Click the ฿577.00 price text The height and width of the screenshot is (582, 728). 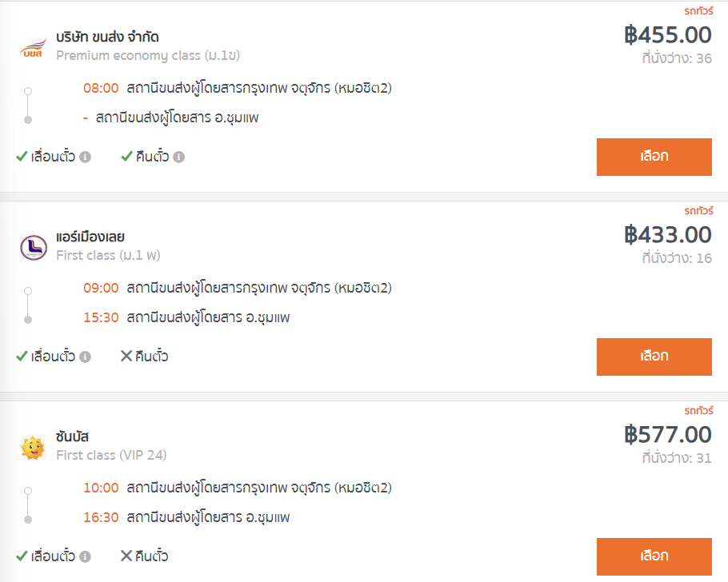tap(668, 435)
